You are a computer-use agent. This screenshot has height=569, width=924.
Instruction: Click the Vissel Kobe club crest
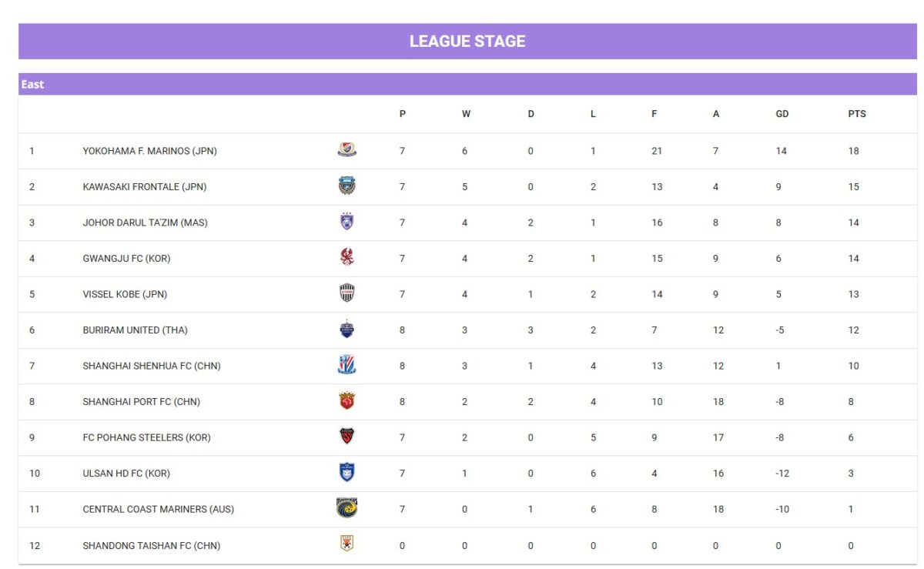pyautogui.click(x=346, y=293)
